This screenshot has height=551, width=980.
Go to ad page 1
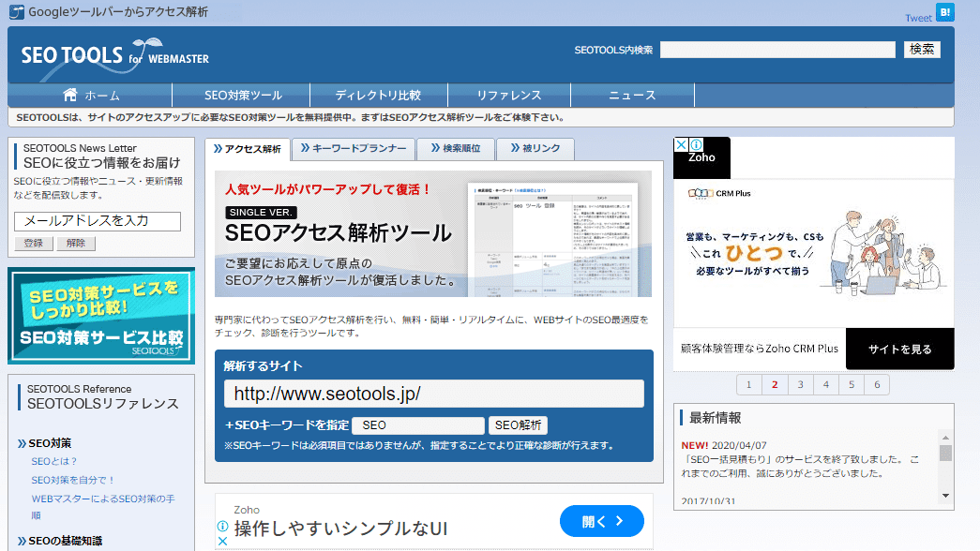(x=748, y=385)
